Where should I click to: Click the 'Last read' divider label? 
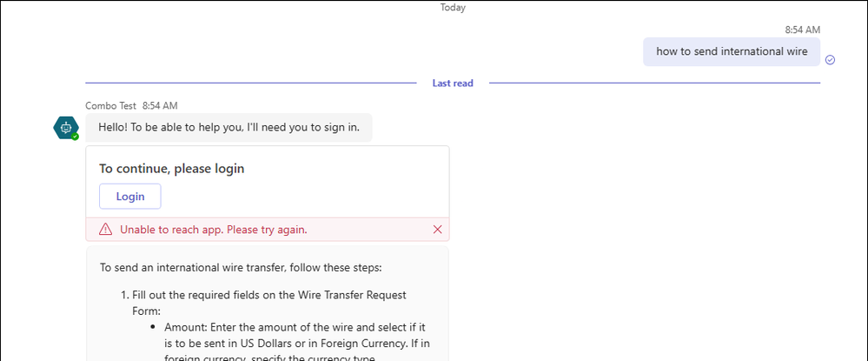coord(453,84)
